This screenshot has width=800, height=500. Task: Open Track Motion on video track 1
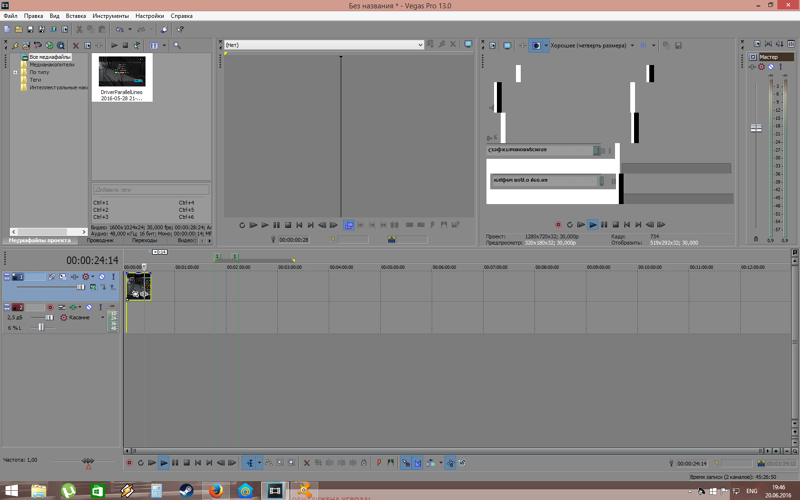pos(63,277)
